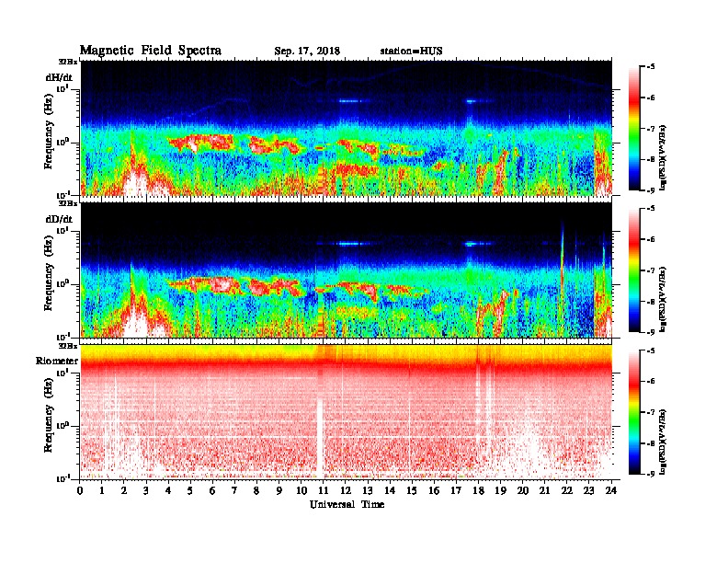Screen dimensions: 728x563
Task: Select the "Riometer" panel label
Action: point(57,361)
